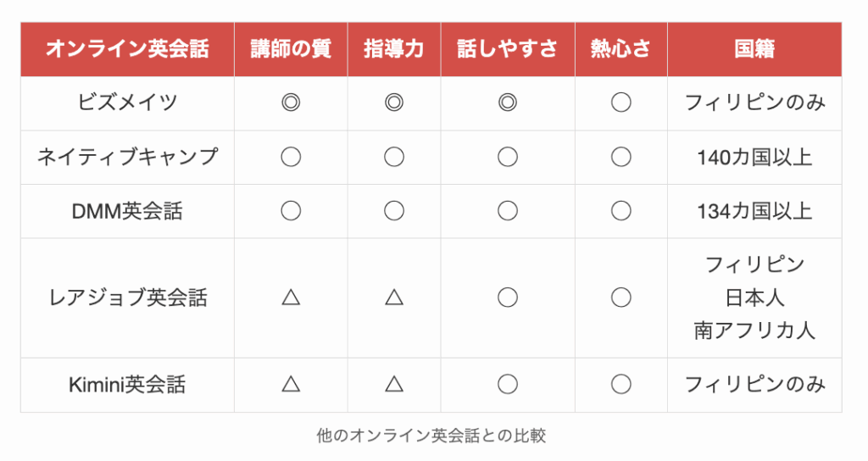
Task: Click the triangle for Kimini英会話 指導力
Action: [393, 385]
